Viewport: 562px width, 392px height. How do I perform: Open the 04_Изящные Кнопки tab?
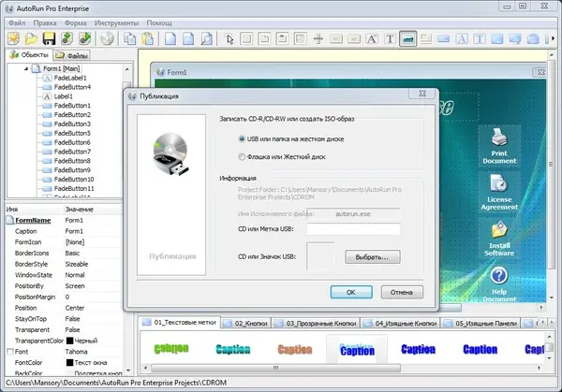400,324
